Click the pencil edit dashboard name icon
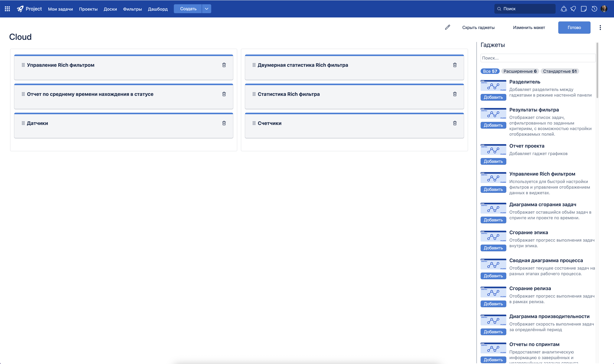Viewport: 614px width, 364px height. coord(448,27)
